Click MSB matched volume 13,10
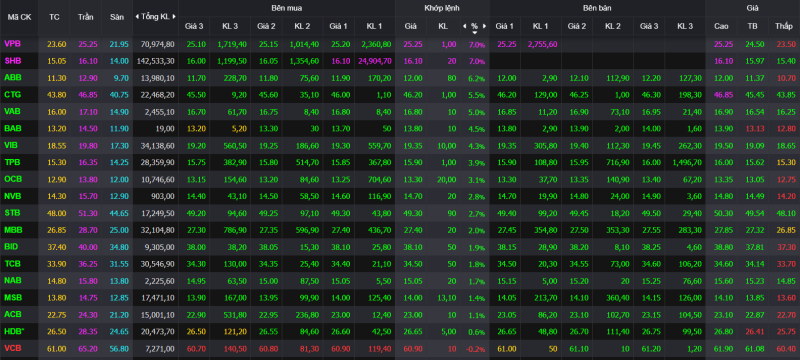Image resolution: width=800 pixels, height=360 pixels. tap(447, 297)
